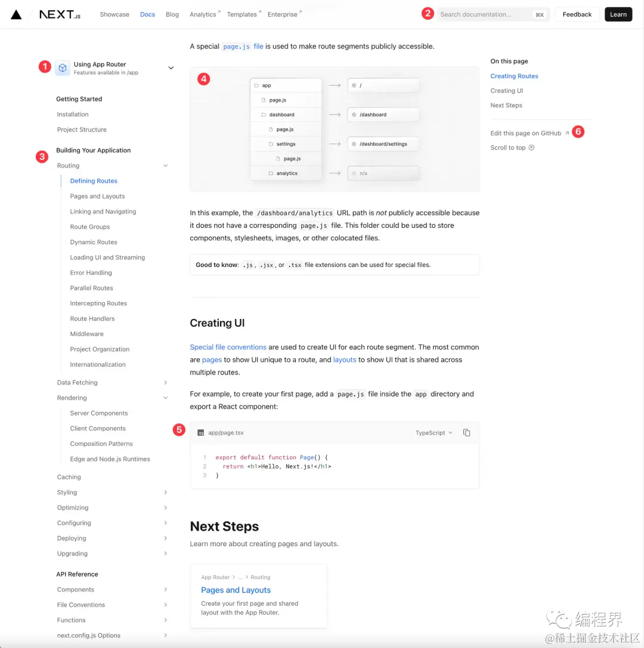Click the App Router cube icon
The width and height of the screenshot is (644, 648).
(63, 68)
